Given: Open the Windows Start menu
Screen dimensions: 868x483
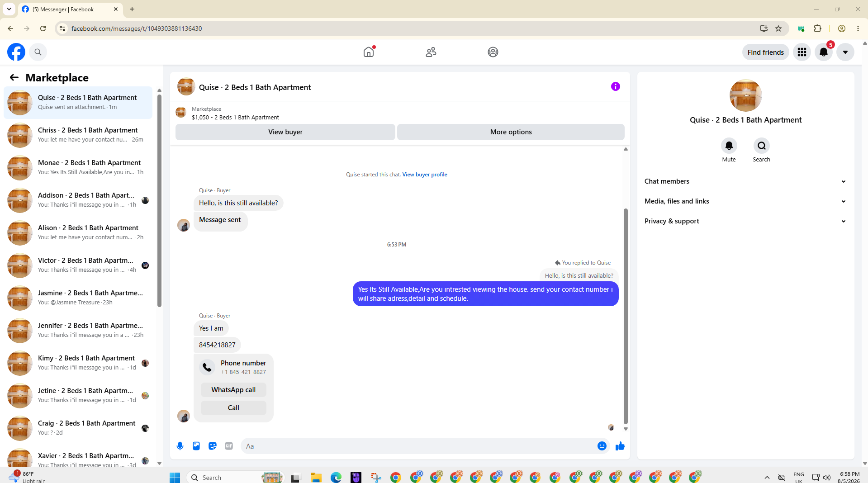Looking at the screenshot, I should pos(175,478).
